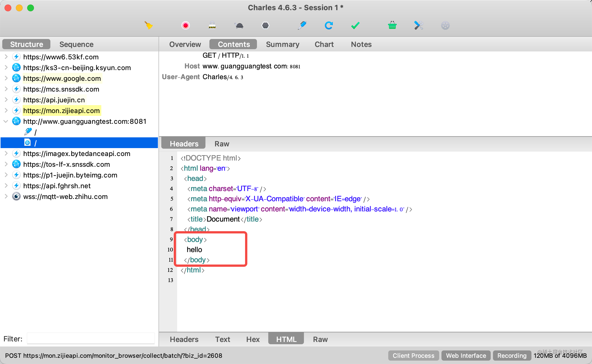The image size is (592, 364).
Task: Collapse the guangguangtest.com:8081 host node
Action: pyautogui.click(x=6, y=121)
